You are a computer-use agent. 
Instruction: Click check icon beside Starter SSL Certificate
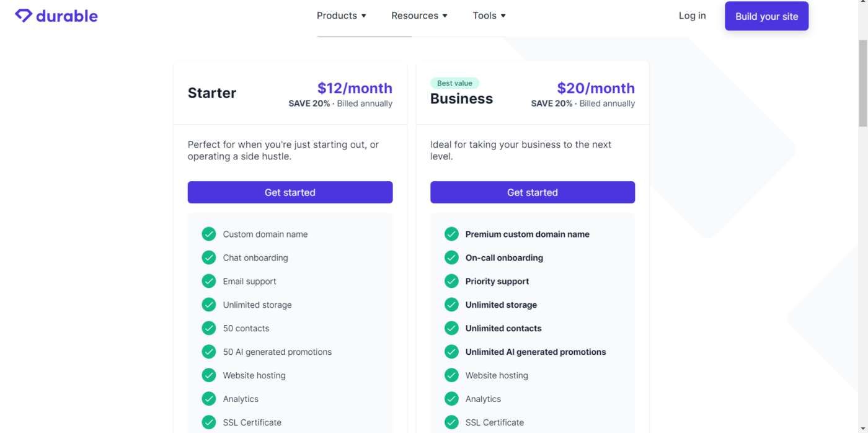tap(209, 422)
